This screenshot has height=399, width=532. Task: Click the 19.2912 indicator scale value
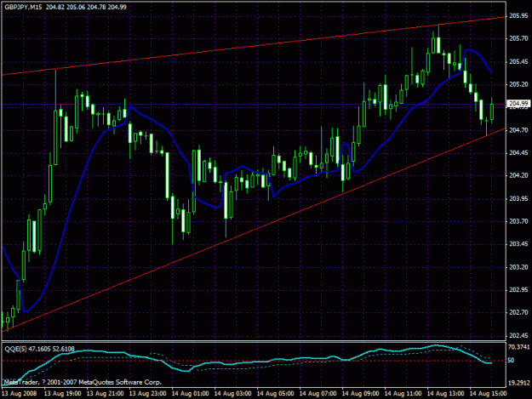[518, 383]
